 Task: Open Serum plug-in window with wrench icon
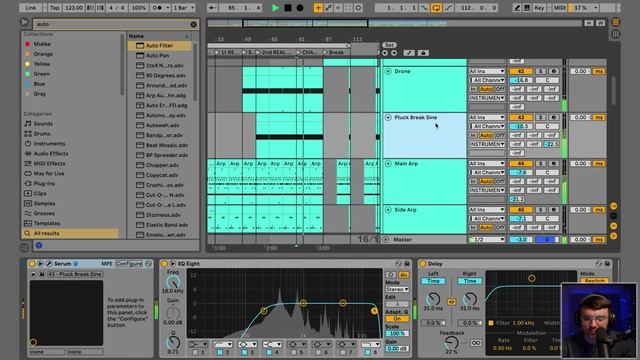(x=49, y=264)
